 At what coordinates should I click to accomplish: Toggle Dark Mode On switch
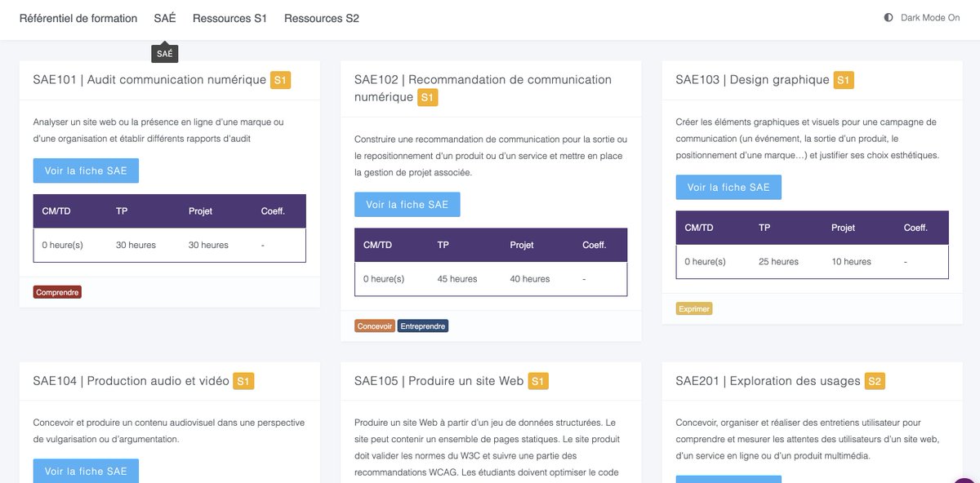[922, 17]
